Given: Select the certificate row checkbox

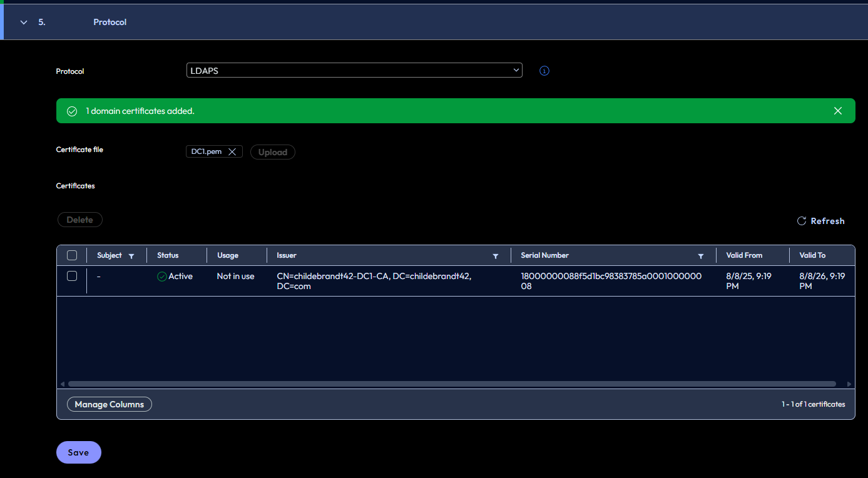Looking at the screenshot, I should (72, 276).
